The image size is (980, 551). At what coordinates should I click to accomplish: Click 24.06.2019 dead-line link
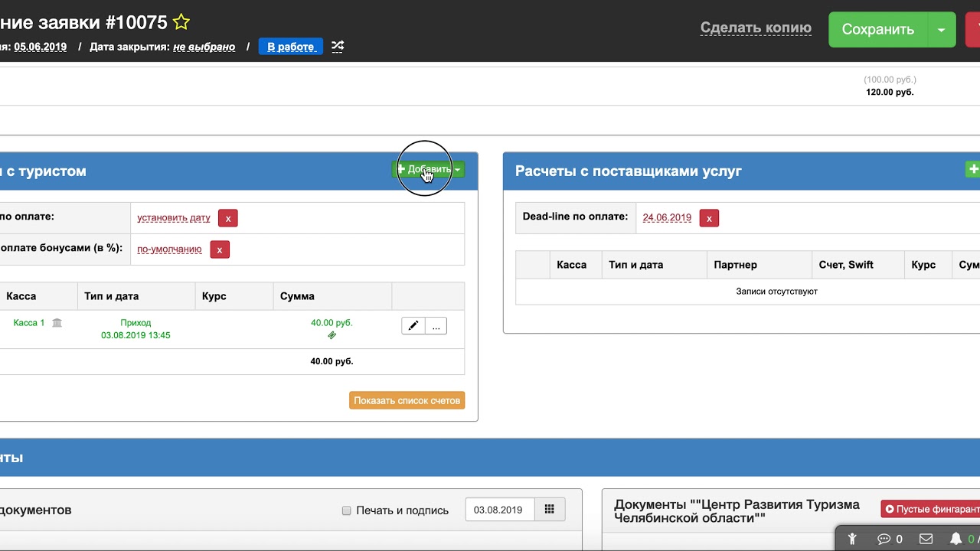point(667,217)
